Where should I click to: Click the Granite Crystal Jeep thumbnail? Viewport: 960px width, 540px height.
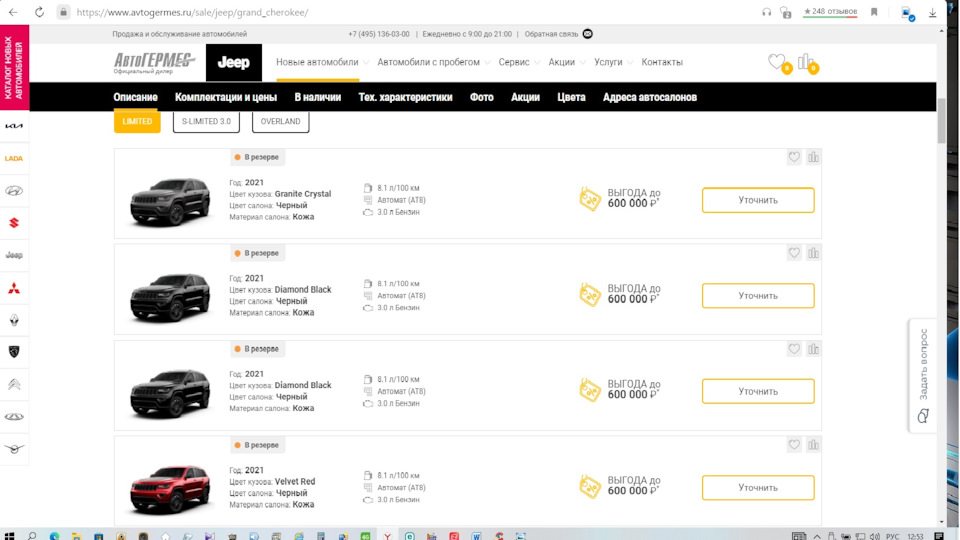pyautogui.click(x=170, y=200)
